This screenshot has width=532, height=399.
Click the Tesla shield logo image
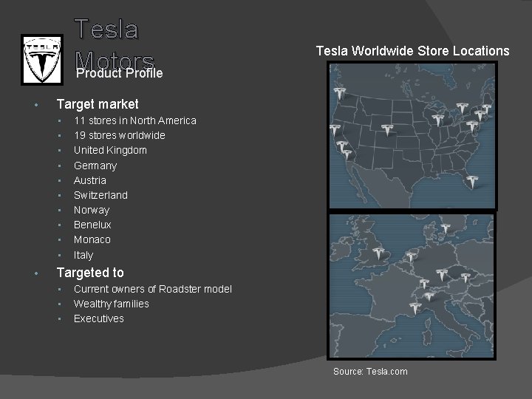[42, 60]
